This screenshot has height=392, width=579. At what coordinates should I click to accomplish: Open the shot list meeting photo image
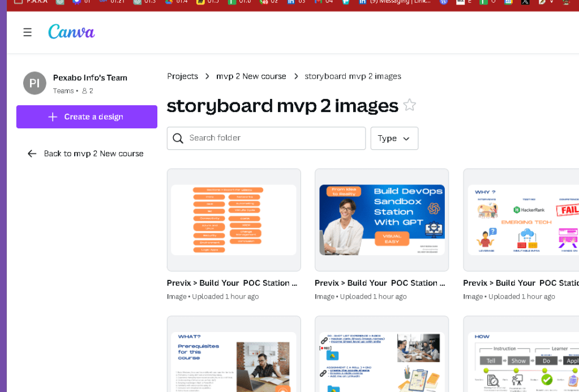pyautogui.click(x=382, y=354)
